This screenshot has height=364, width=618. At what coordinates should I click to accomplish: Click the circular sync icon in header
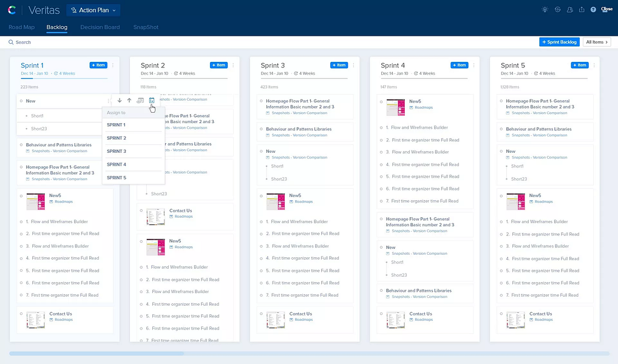point(557,10)
